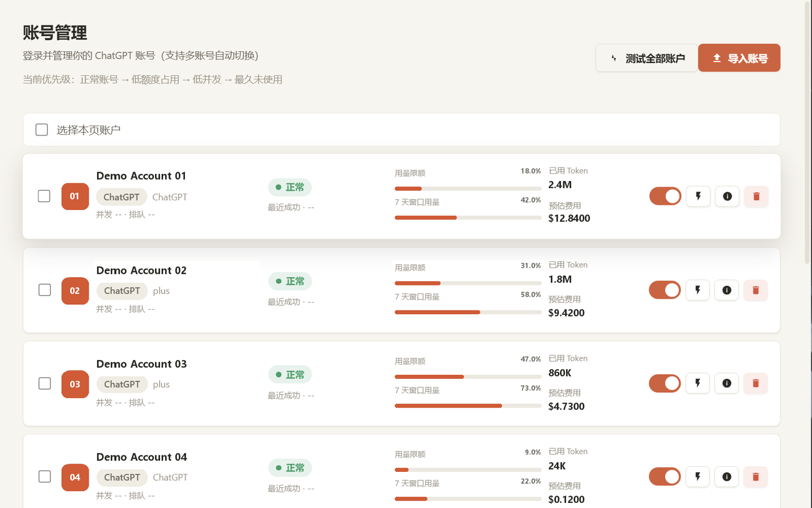Turn off Demo Account 03 enable switch
This screenshot has width=812, height=508.
click(665, 383)
